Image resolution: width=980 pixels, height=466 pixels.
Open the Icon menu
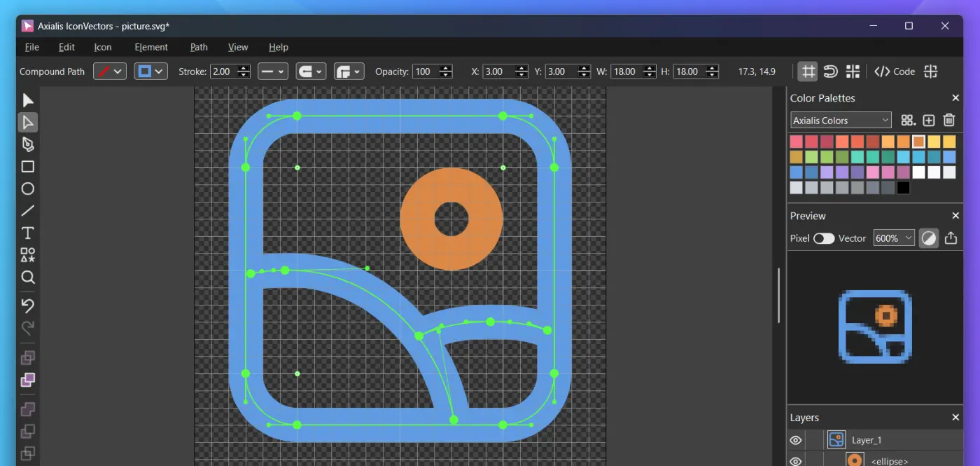[103, 47]
